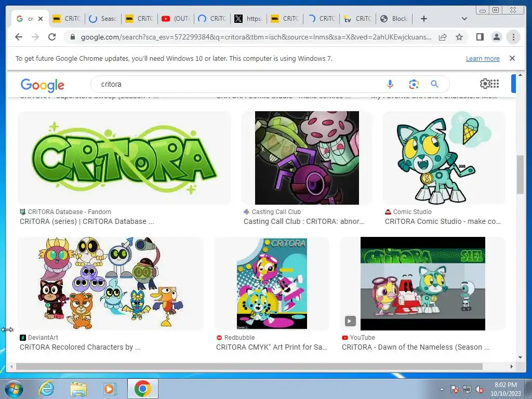
Task: Open CRiTORA (series) | CRiTORA Database link
Action: pos(87,221)
